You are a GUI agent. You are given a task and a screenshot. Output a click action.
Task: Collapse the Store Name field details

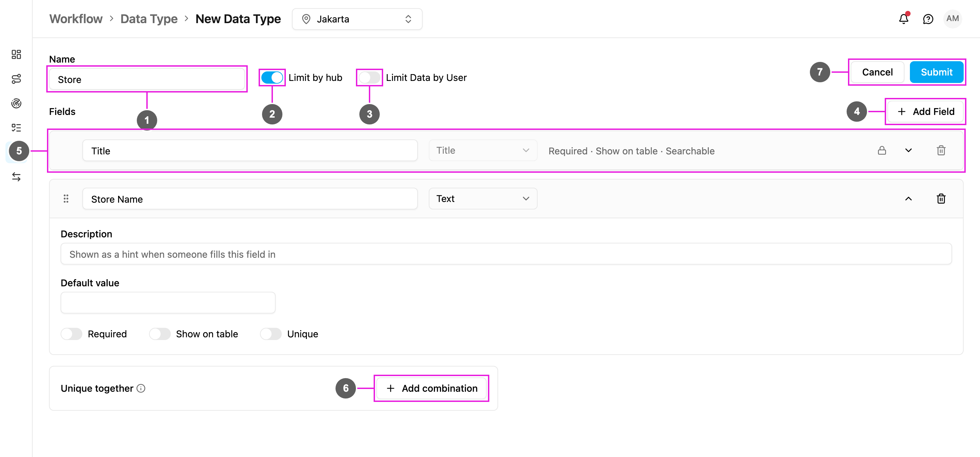(909, 199)
